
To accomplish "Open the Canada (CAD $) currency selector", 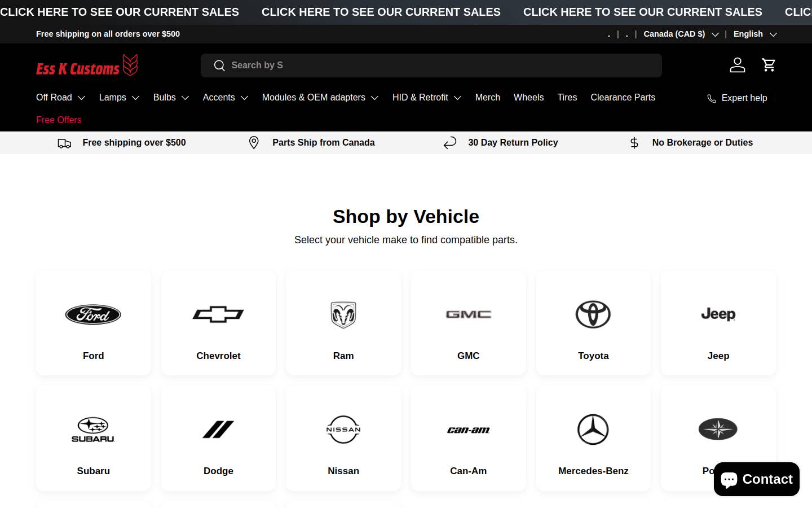I will (681, 34).
